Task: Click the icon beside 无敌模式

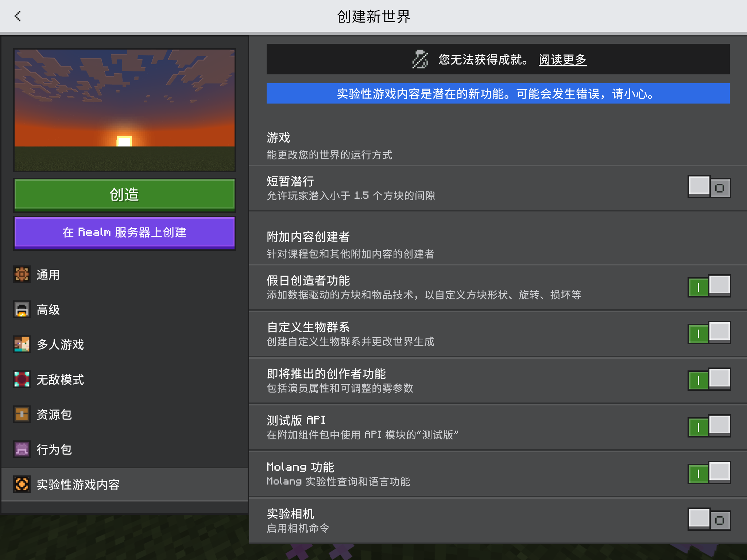Action: pos(22,379)
